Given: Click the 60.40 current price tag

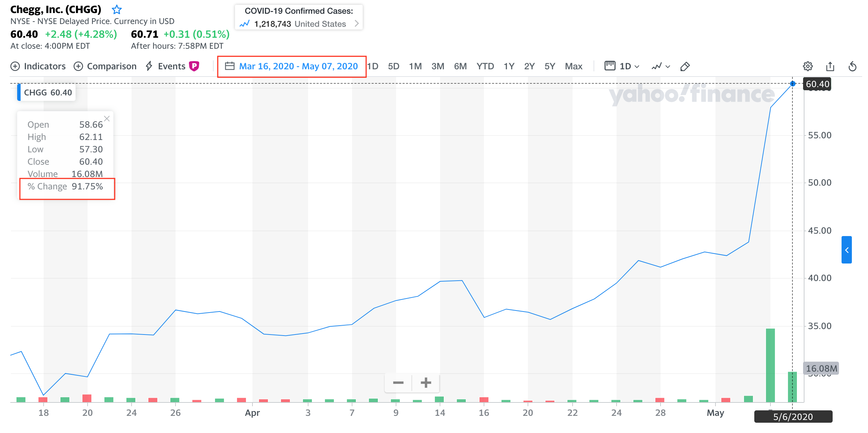Looking at the screenshot, I should point(818,84).
